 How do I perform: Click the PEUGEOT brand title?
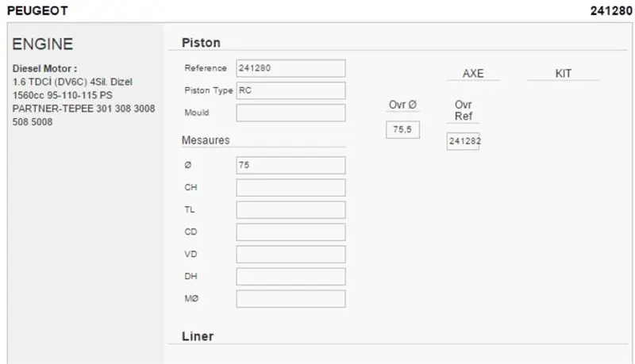coord(37,11)
